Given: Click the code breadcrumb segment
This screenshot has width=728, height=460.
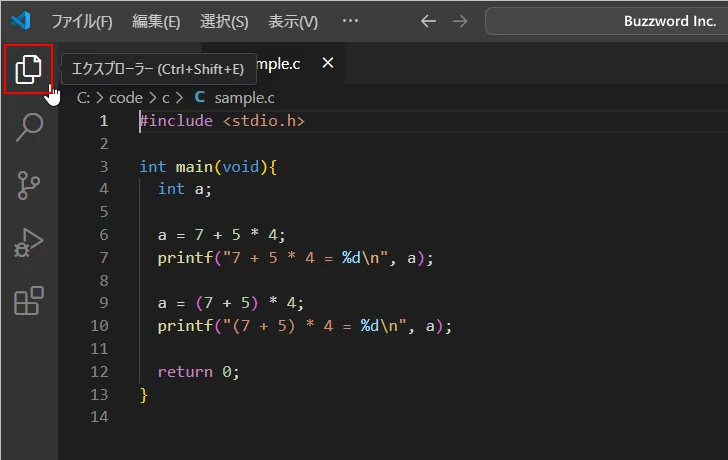Looking at the screenshot, I should click(x=126, y=98).
